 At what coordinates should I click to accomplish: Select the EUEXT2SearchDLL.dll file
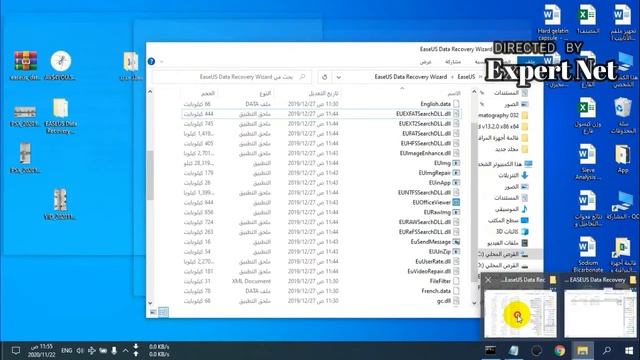pos(424,124)
